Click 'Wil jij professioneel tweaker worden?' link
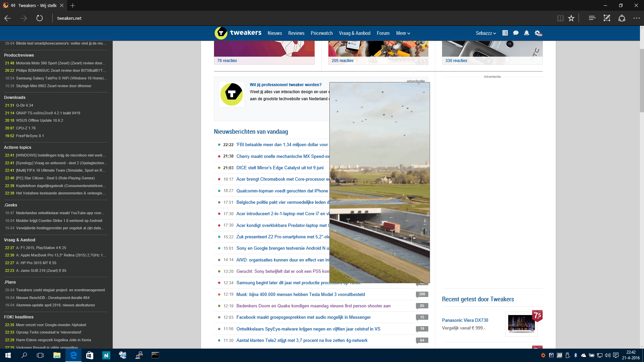Screen dimensions: 644x362 [285, 85]
